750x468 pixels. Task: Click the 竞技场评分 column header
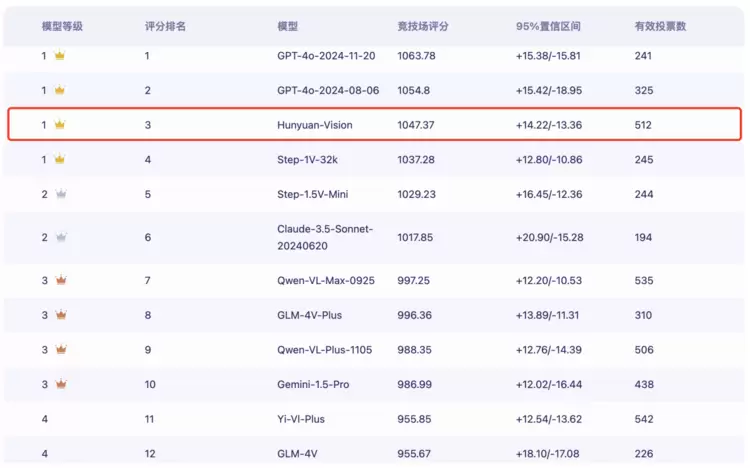423,25
